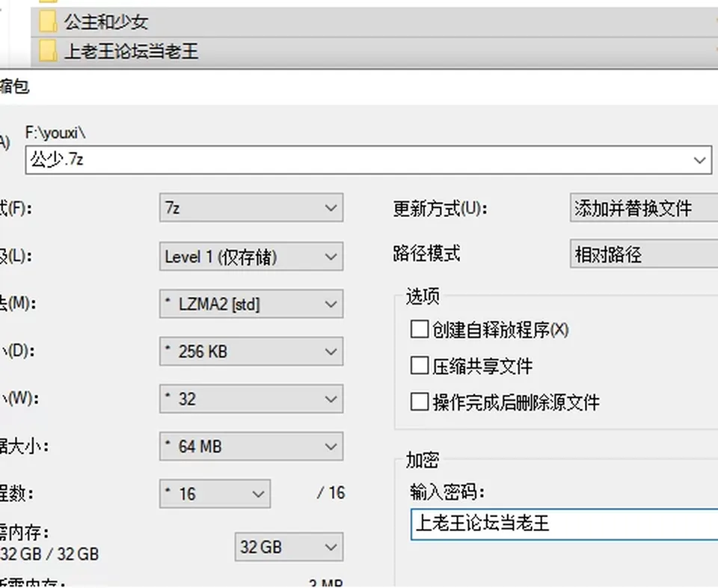Viewport: 718px width, 588px height.
Task: Expand the 相对路径 path mode dropdown
Action: pyautogui.click(x=644, y=254)
